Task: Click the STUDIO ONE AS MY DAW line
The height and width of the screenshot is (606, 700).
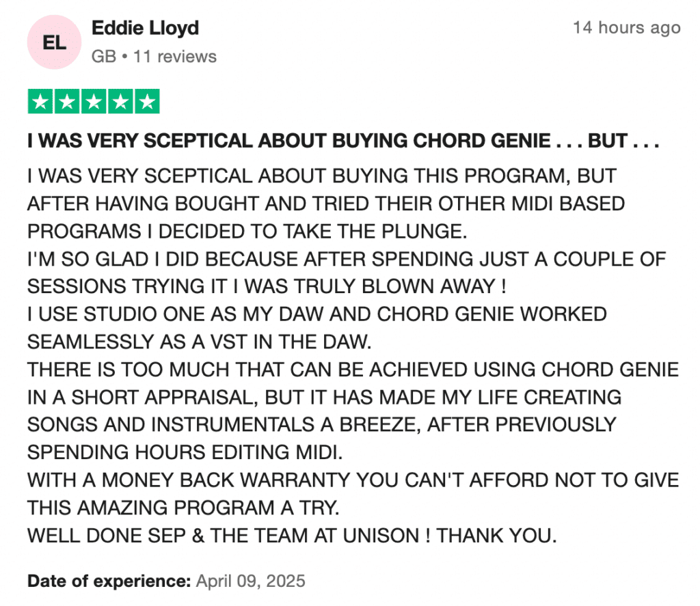Action: click(x=317, y=314)
